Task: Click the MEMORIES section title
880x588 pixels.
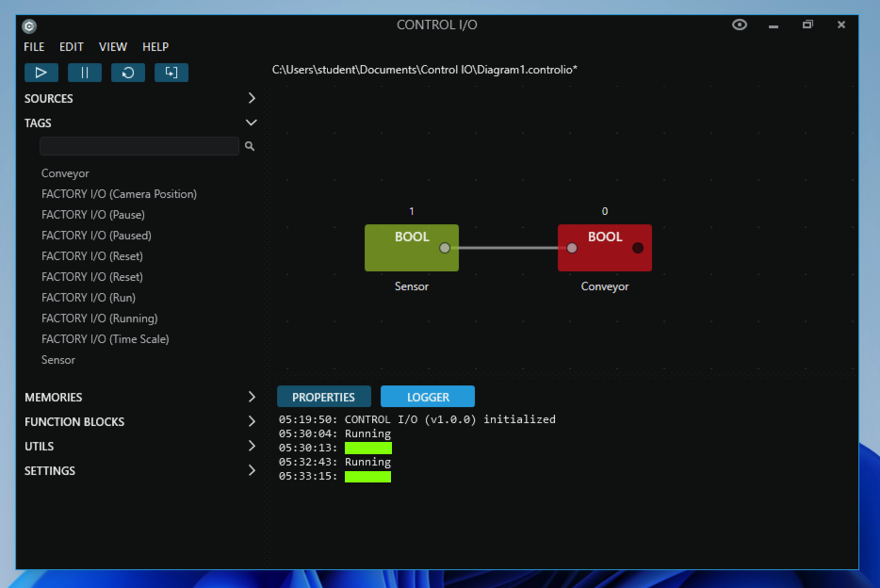Action: (x=54, y=398)
